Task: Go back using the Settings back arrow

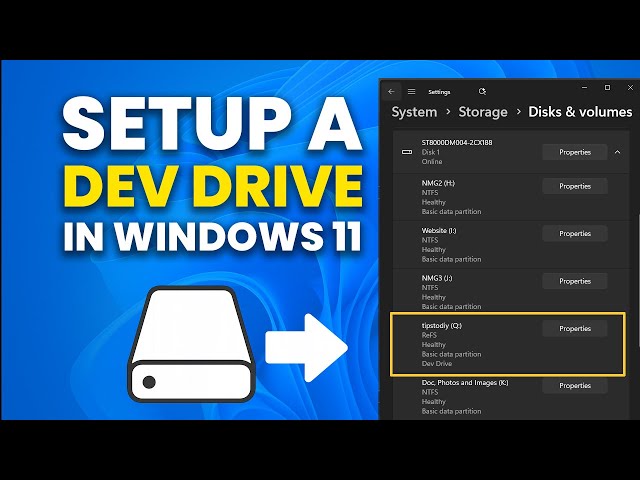Action: 391,91
